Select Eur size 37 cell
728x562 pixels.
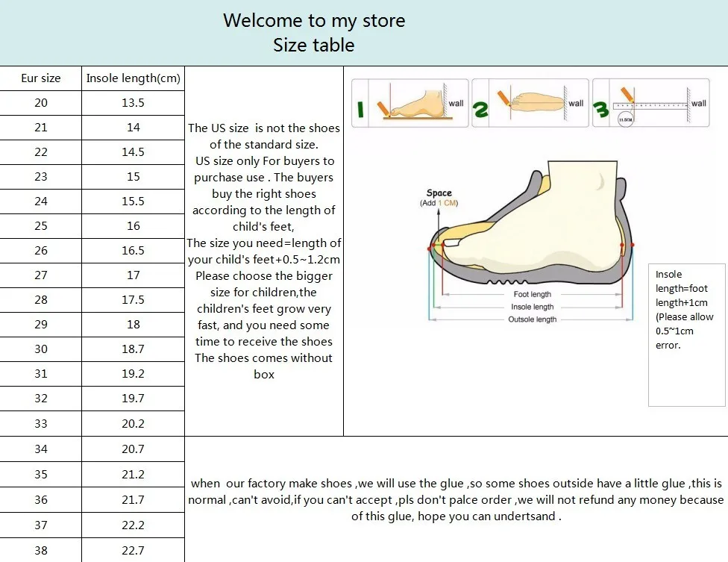click(x=41, y=525)
